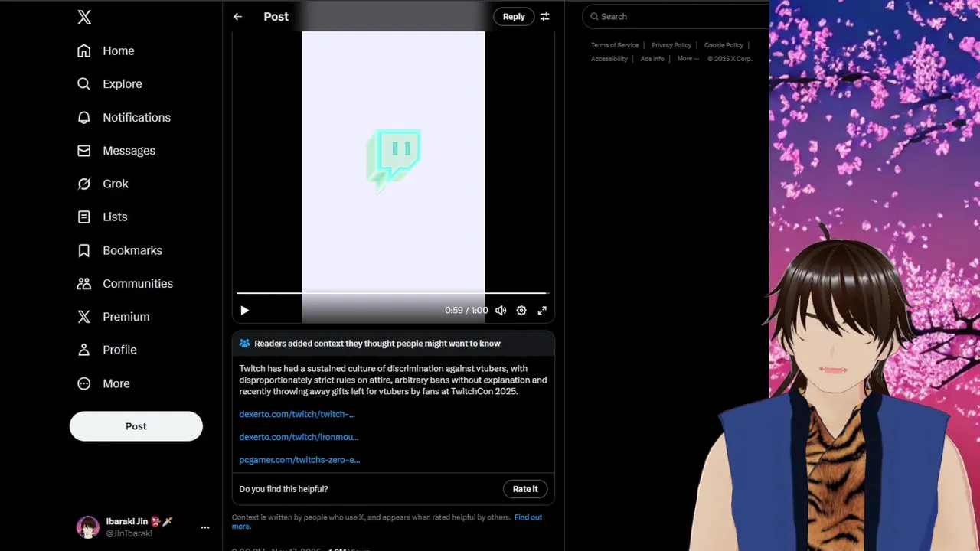Viewport: 980px width, 551px height.
Task: Click the Bookmarks icon
Action: click(84, 250)
